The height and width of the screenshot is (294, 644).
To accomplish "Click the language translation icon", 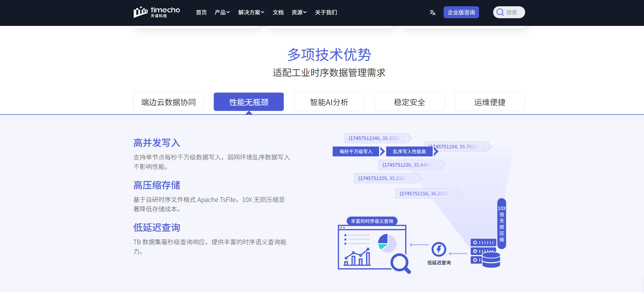I will [x=432, y=13].
